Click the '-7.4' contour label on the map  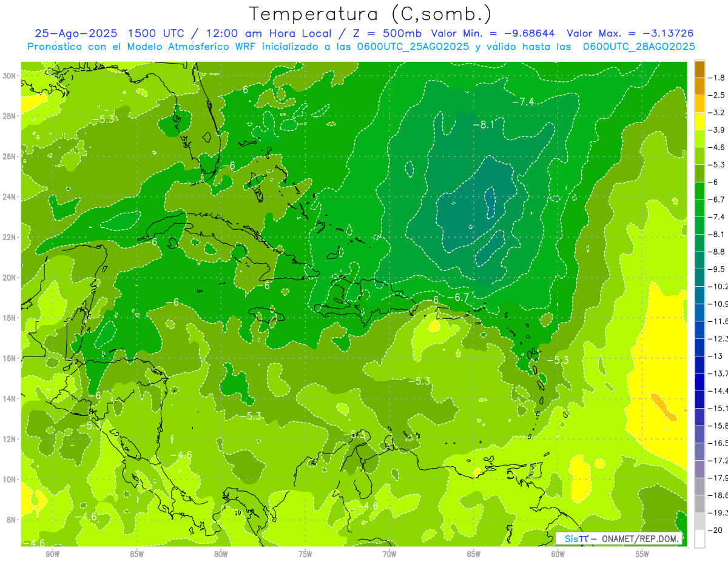pos(523,101)
